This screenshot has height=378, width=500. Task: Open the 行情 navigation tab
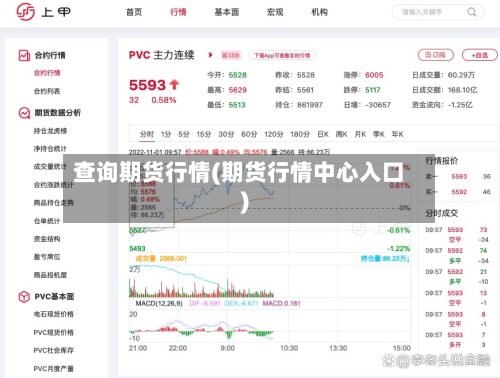pos(178,12)
